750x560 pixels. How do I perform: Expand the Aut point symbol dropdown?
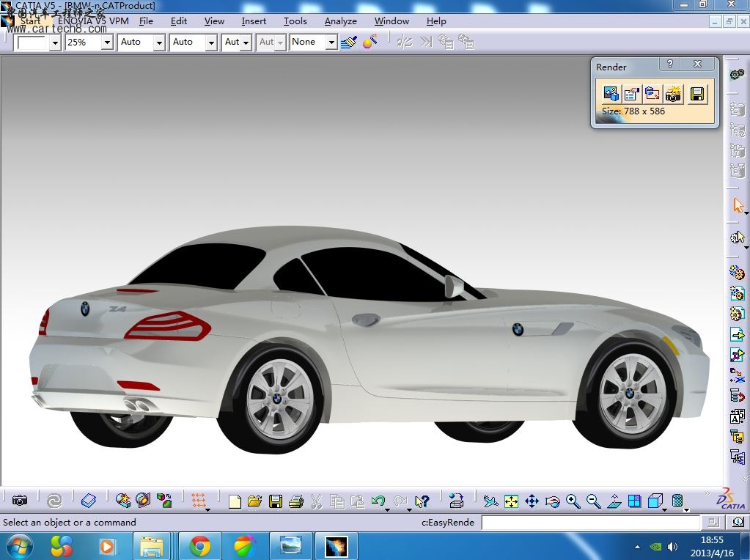[x=246, y=43]
